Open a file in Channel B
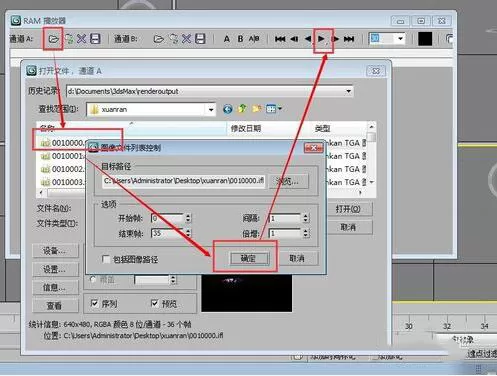Screen dimensions: 497x376 tap(158, 39)
